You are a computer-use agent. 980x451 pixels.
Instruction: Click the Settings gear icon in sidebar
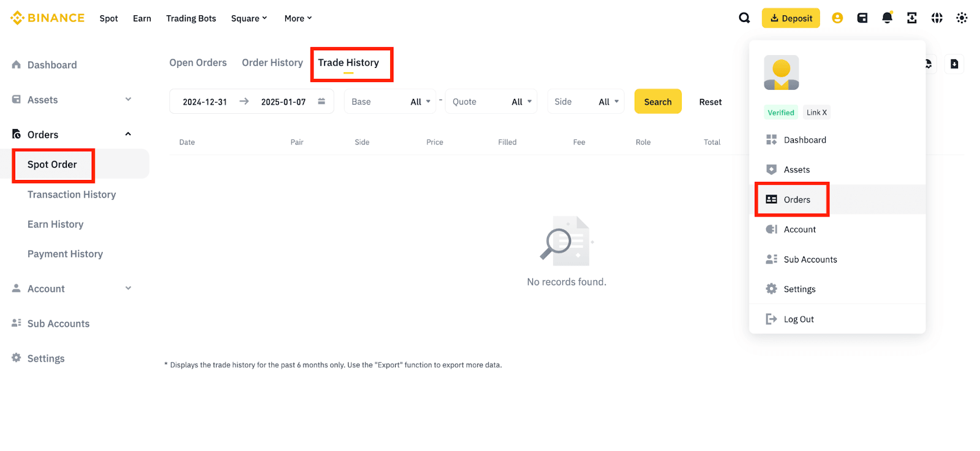pos(17,358)
